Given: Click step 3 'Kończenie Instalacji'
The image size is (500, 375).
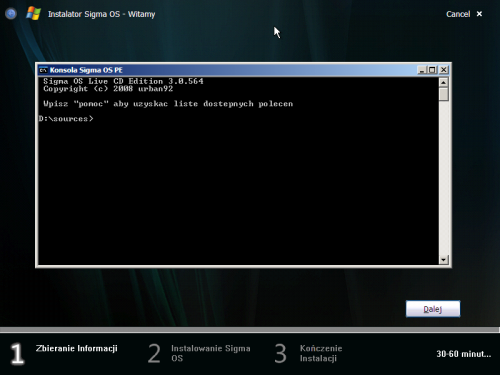Looking at the screenshot, I should click(321, 353).
